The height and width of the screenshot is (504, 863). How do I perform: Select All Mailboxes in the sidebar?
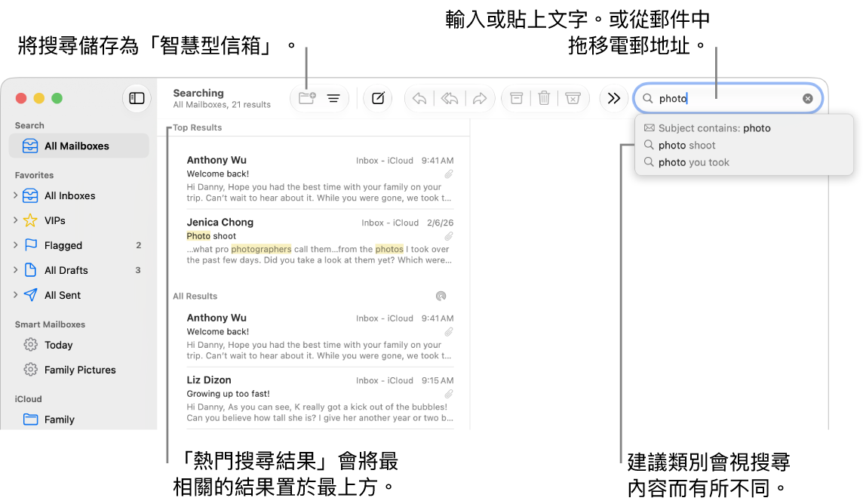[79, 146]
